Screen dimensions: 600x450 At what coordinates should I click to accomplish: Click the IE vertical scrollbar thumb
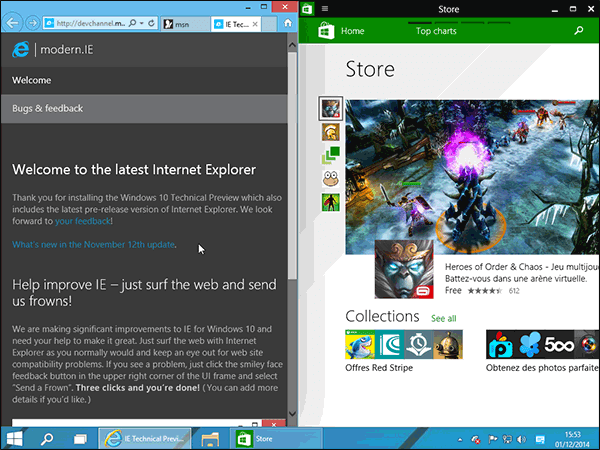[292, 165]
